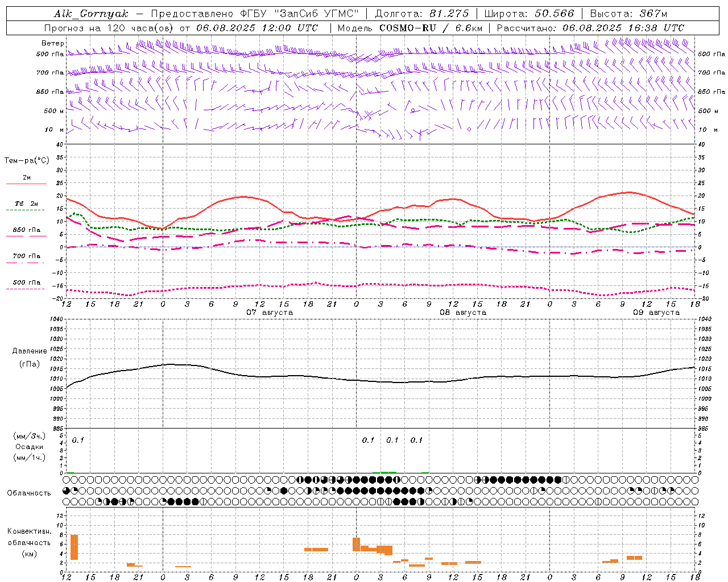Click the (мм/3ч.) precipitation unit label
The image size is (728, 582).
coord(30,436)
